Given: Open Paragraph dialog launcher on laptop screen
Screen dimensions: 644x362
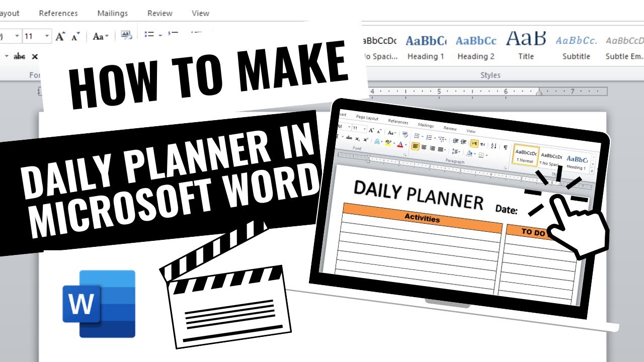Looking at the screenshot, I should pos(505,168).
